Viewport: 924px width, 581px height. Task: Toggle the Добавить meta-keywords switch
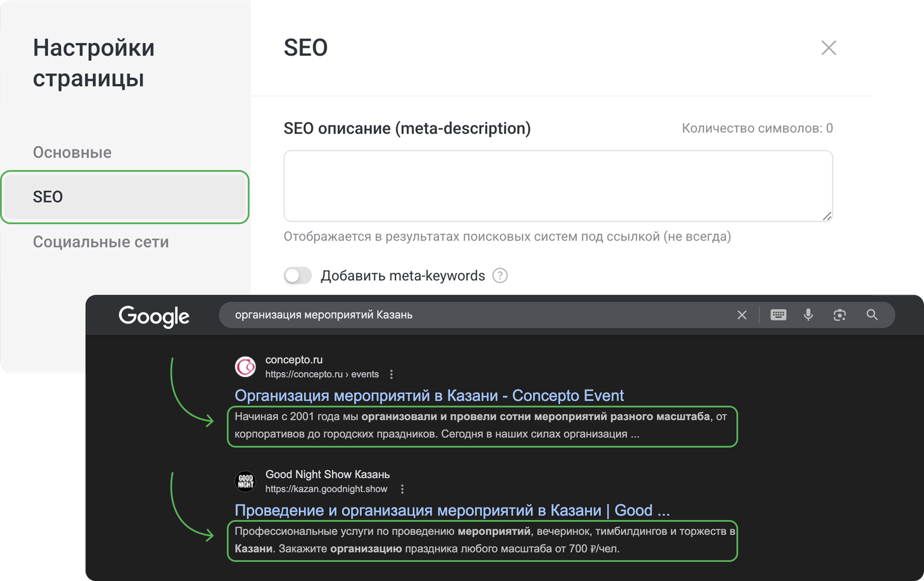tap(297, 275)
